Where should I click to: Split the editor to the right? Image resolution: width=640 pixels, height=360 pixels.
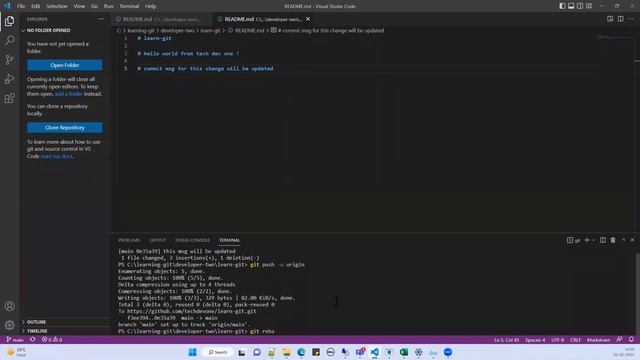[620, 19]
